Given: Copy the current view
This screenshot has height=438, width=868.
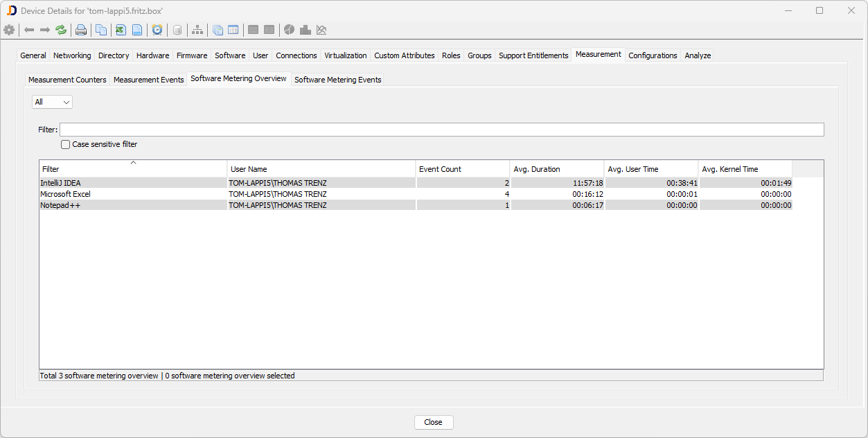Looking at the screenshot, I should click(x=100, y=30).
